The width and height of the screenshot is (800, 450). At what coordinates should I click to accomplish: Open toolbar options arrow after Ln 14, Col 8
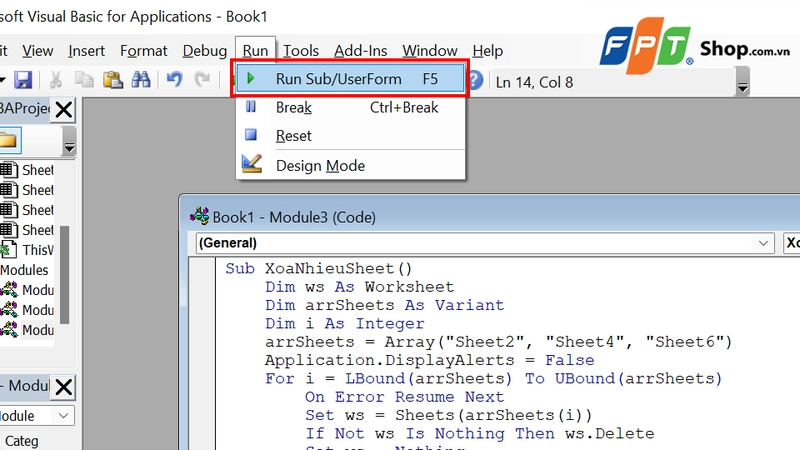(742, 81)
